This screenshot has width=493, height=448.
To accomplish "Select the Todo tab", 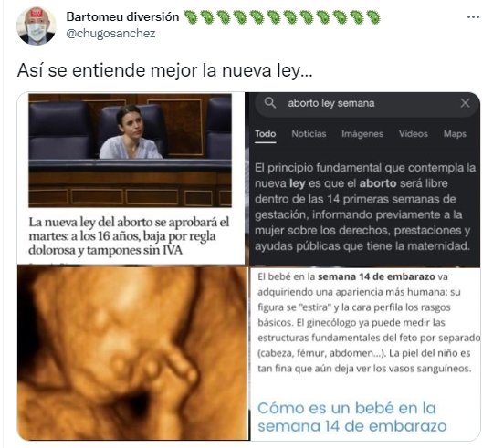I will click(265, 134).
